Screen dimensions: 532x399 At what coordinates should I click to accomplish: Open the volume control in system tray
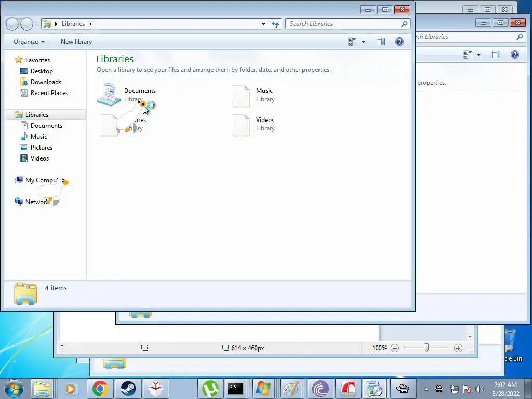[x=480, y=389]
